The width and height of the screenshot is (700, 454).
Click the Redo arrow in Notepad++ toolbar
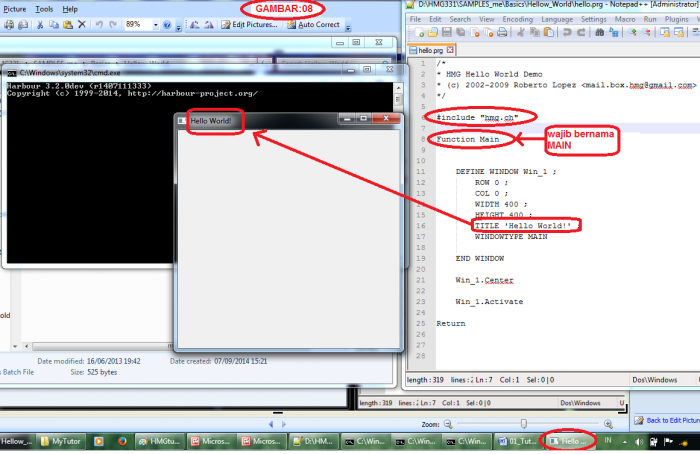[x=581, y=32]
